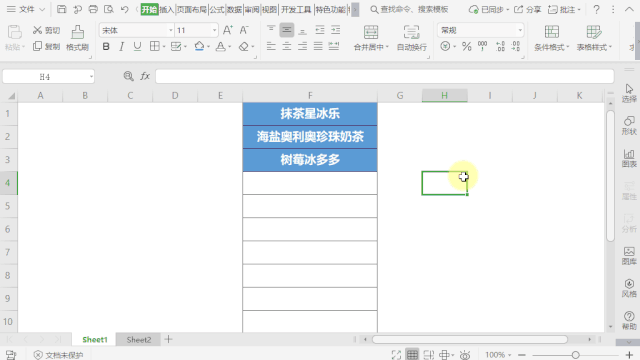The width and height of the screenshot is (640, 360).
Task: Expand the fill color dropdown arrow
Action: click(x=208, y=47)
